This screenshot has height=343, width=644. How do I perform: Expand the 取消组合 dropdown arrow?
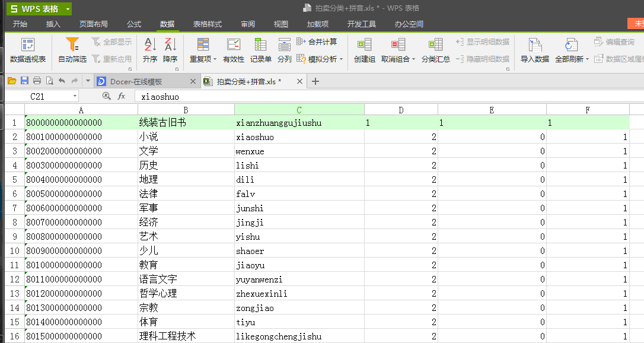pyautogui.click(x=413, y=59)
